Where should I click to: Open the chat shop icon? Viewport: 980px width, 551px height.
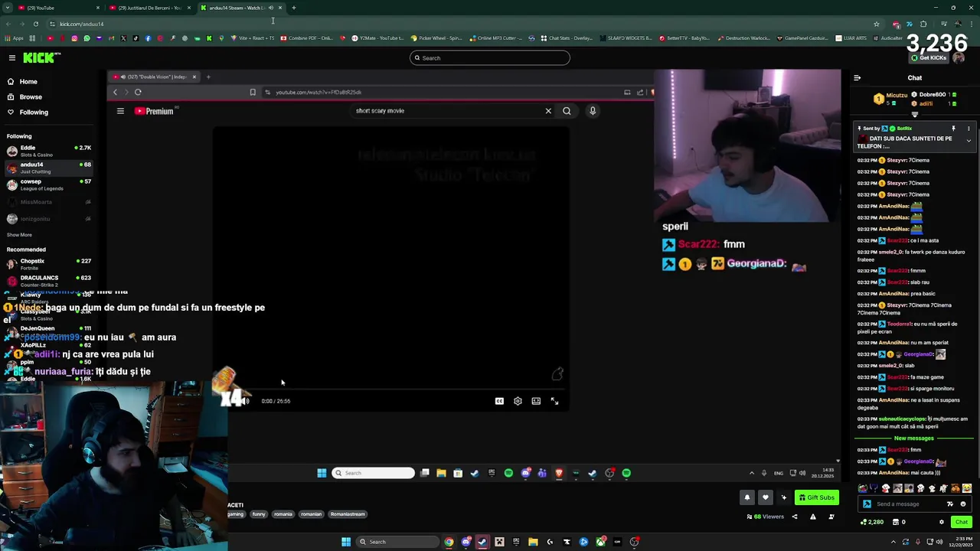click(x=894, y=522)
